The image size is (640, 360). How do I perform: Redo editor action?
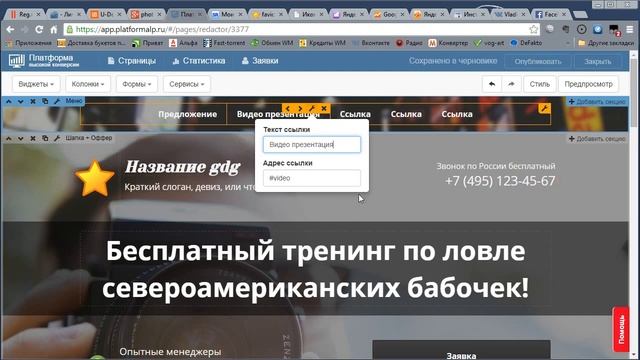(511, 84)
